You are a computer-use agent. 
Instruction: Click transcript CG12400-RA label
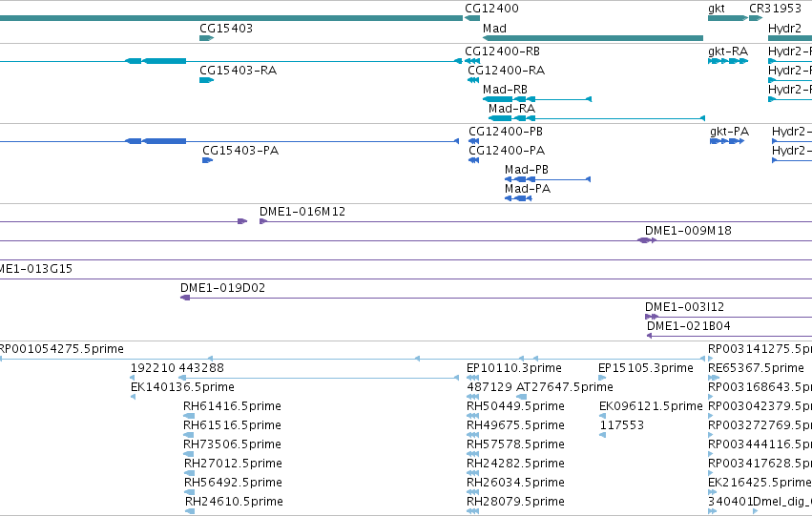tap(506, 71)
